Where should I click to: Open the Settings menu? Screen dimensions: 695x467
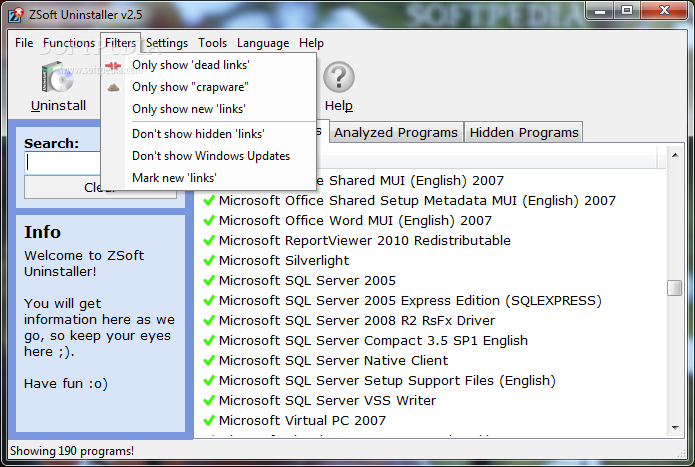[x=167, y=43]
